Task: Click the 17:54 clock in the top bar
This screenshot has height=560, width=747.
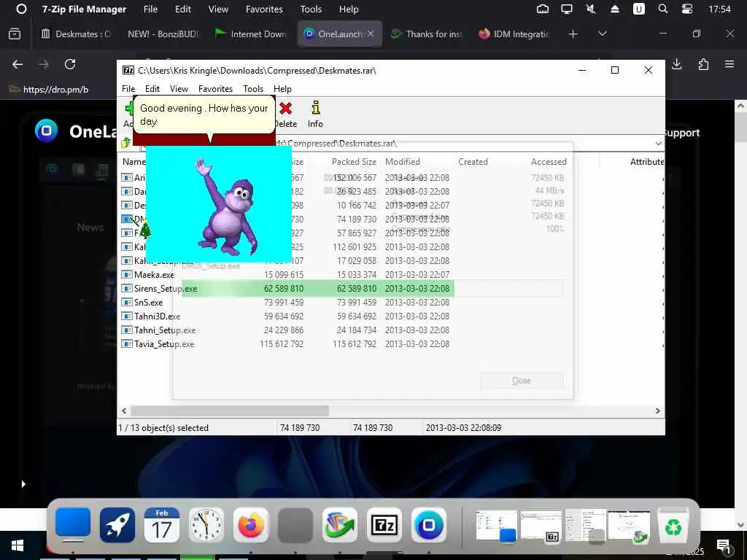Action: [719, 9]
